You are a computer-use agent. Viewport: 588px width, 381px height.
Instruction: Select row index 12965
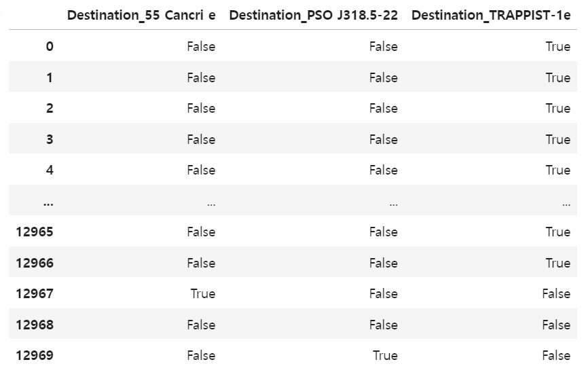click(35, 232)
